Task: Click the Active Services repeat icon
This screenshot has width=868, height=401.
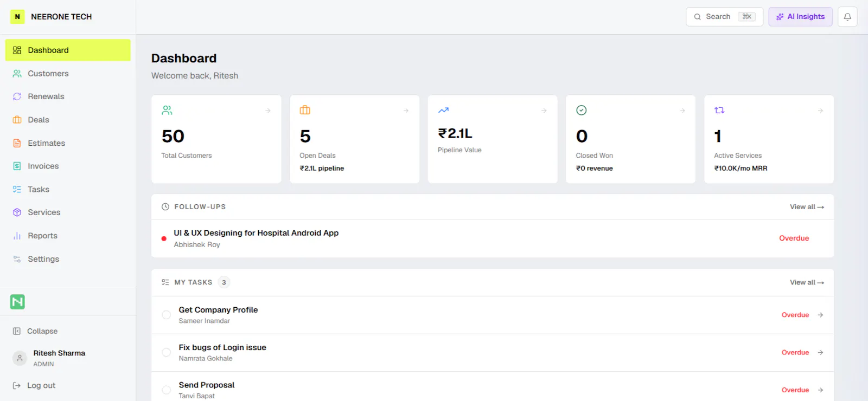Action: click(x=719, y=110)
